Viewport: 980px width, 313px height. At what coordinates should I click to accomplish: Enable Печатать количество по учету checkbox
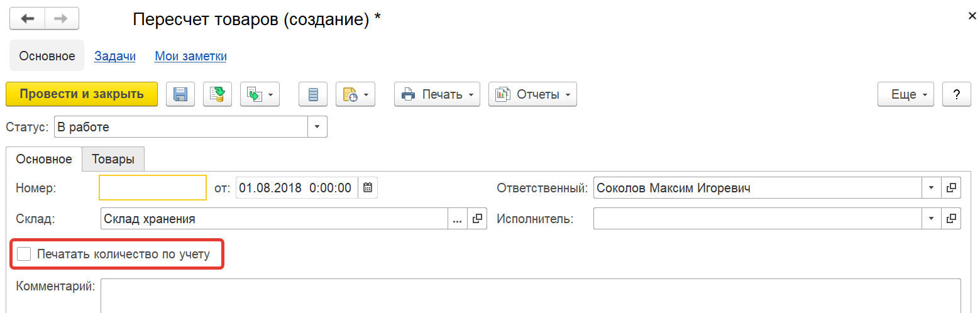24,254
